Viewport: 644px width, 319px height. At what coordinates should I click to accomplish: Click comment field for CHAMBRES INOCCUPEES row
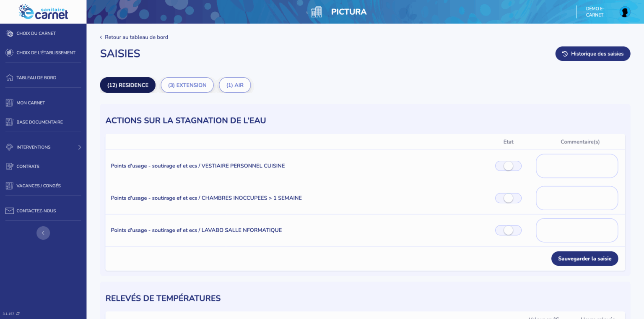click(577, 198)
